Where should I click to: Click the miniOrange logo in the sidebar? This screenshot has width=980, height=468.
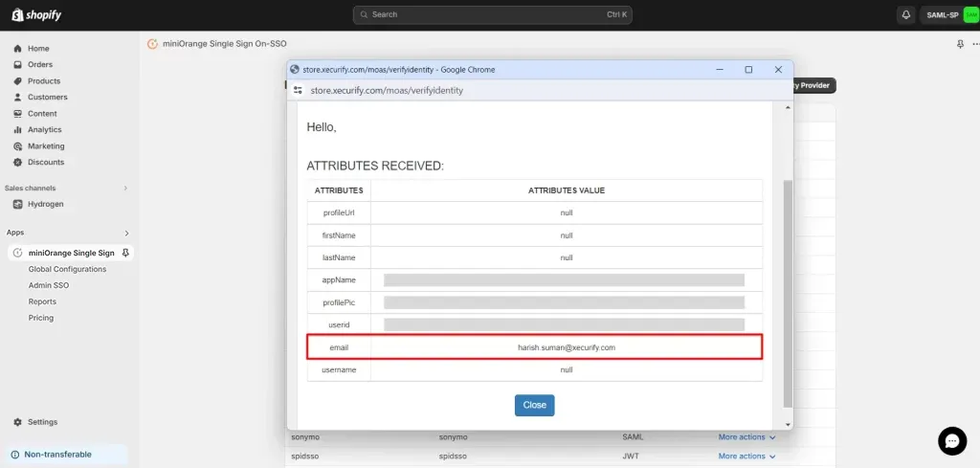[x=17, y=253]
